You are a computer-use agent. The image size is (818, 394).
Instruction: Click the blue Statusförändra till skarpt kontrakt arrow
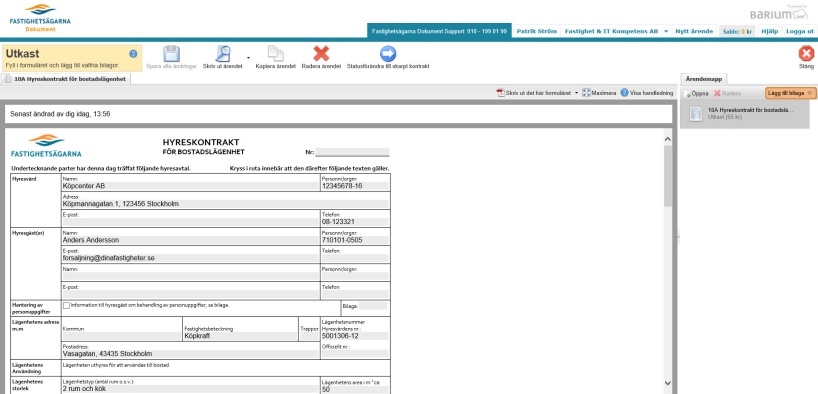tap(388, 54)
